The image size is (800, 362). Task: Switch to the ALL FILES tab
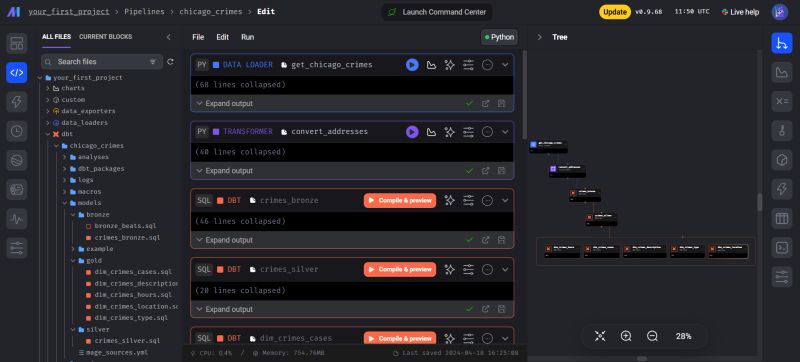[x=57, y=37]
